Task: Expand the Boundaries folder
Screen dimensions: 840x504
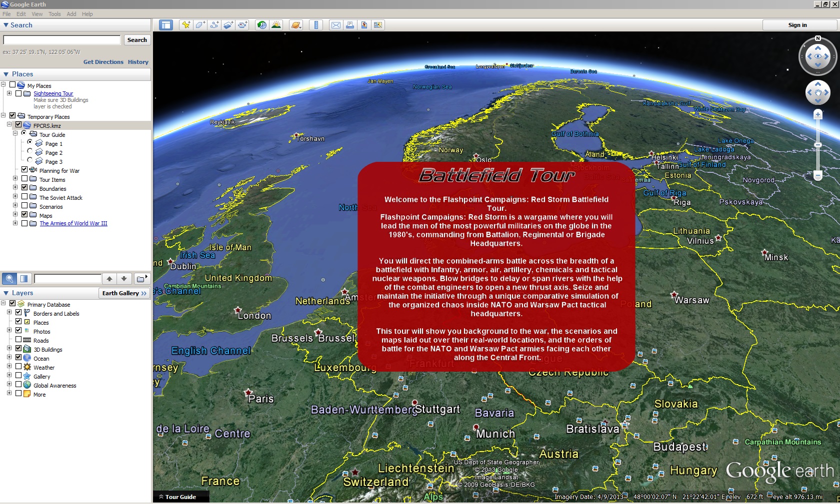Action: 15,187
